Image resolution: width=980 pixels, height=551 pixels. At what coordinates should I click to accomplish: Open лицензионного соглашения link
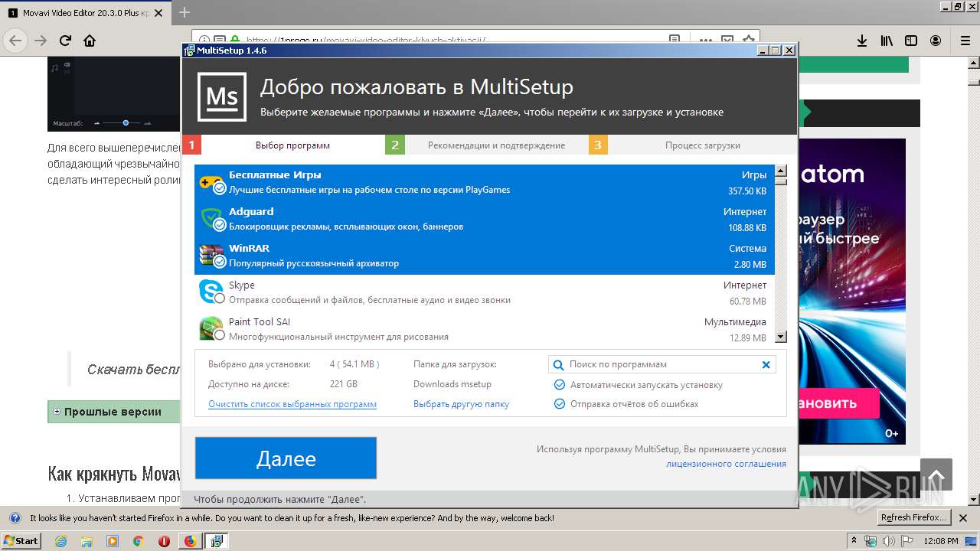pos(726,464)
